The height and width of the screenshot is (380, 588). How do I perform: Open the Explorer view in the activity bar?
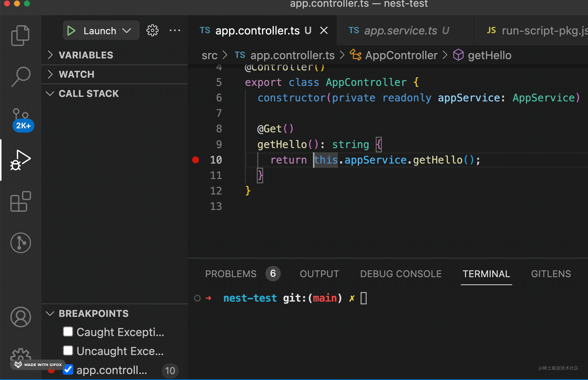(20, 35)
